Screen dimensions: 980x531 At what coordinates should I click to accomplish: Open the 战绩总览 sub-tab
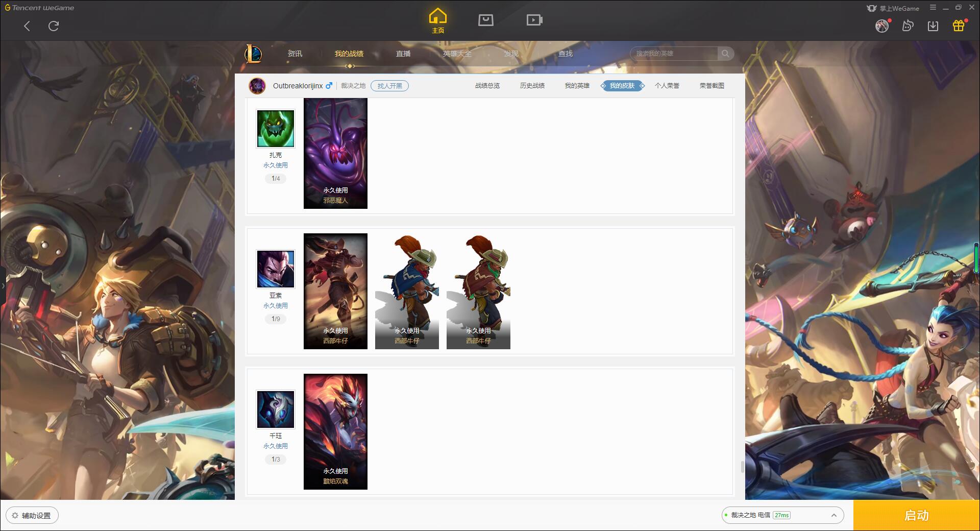(x=487, y=86)
